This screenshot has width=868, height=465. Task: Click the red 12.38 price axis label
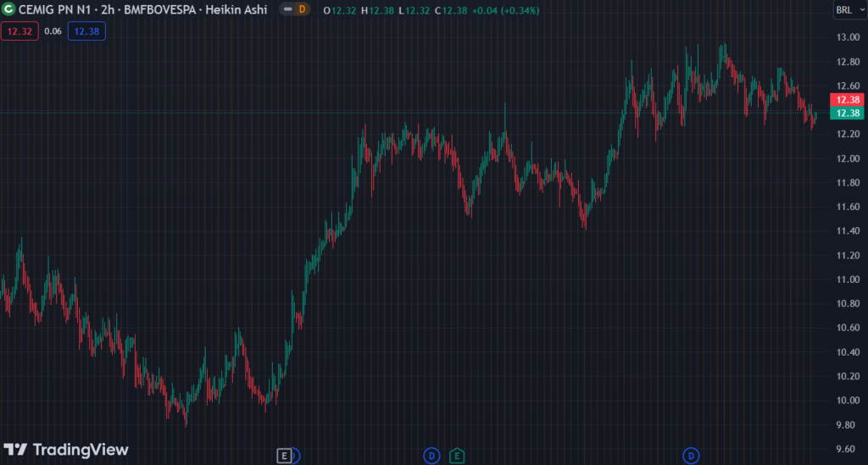[x=848, y=99]
